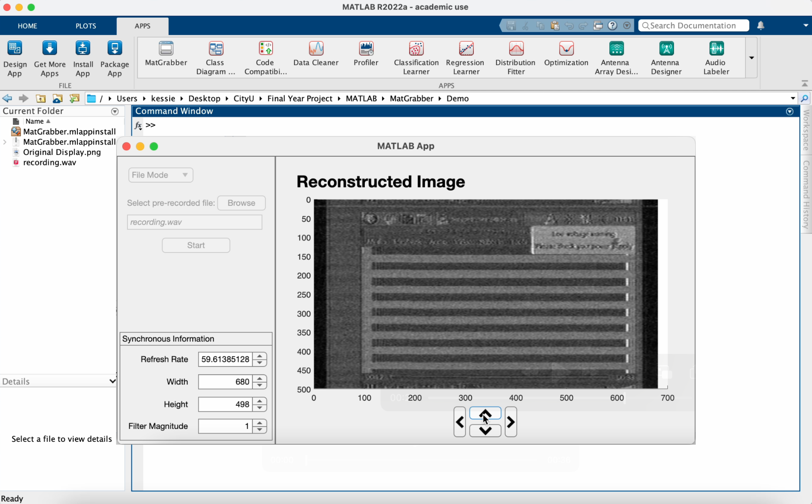This screenshot has width=812, height=504.
Task: Open the Audio Labeler app
Action: [716, 58]
